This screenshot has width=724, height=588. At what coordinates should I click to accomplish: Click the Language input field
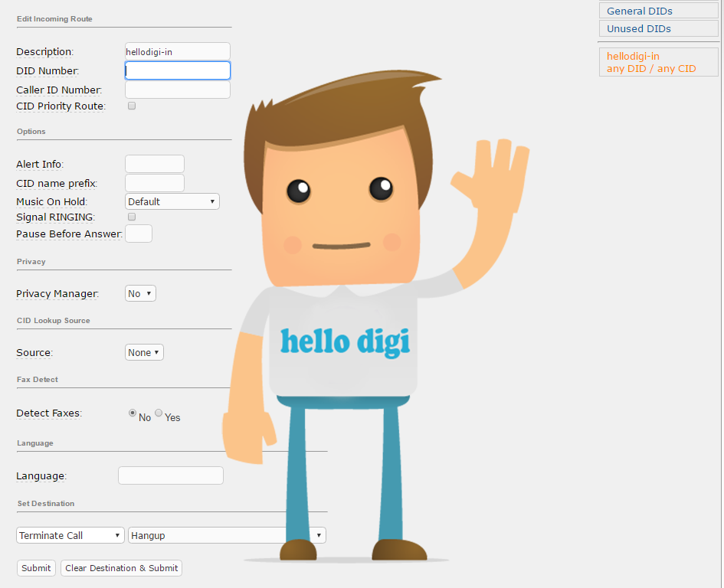(171, 475)
